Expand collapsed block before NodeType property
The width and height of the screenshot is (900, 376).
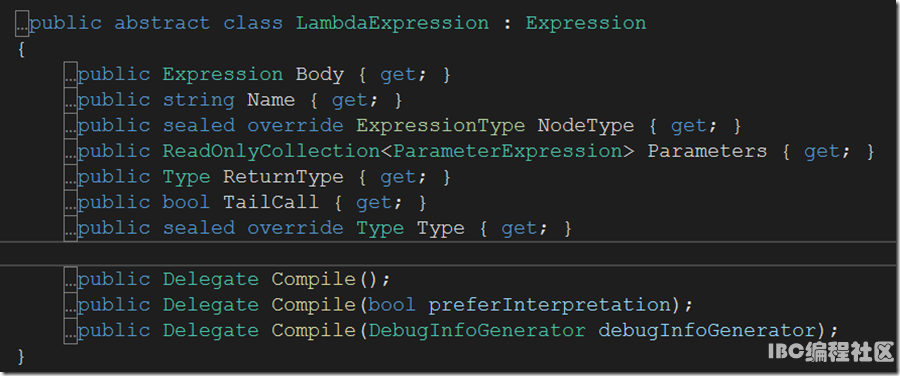click(71, 125)
